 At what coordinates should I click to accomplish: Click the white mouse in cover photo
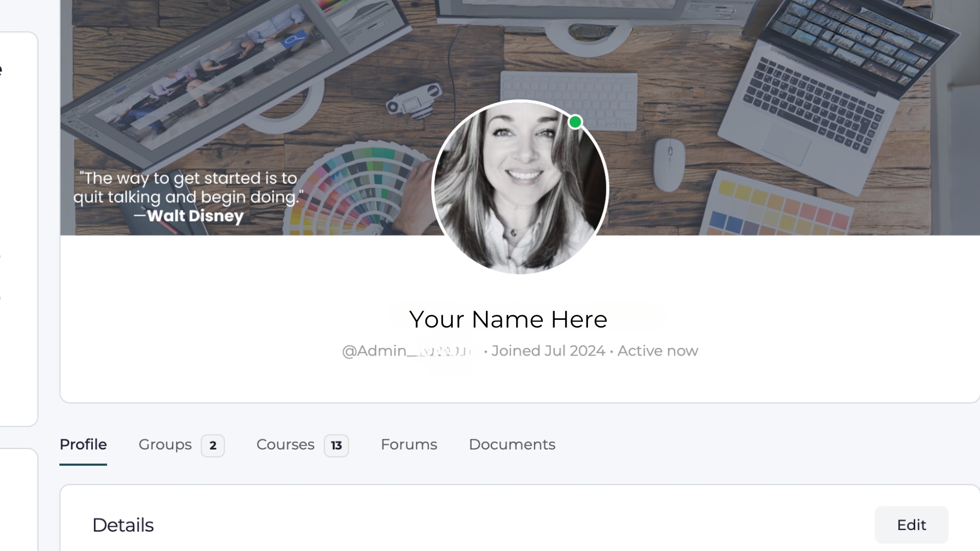(x=669, y=164)
